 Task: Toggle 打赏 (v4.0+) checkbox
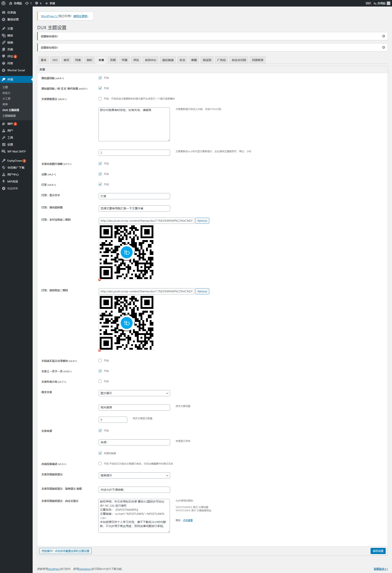coord(100,184)
